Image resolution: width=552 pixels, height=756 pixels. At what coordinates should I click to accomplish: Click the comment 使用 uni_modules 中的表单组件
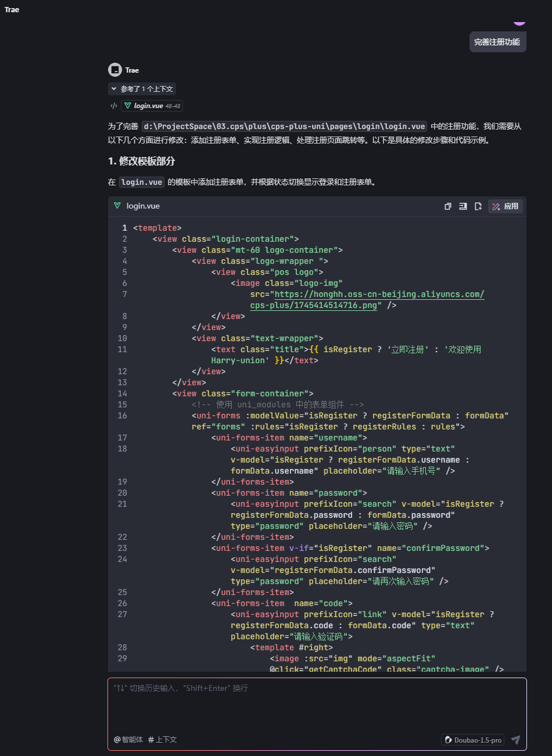(278, 404)
